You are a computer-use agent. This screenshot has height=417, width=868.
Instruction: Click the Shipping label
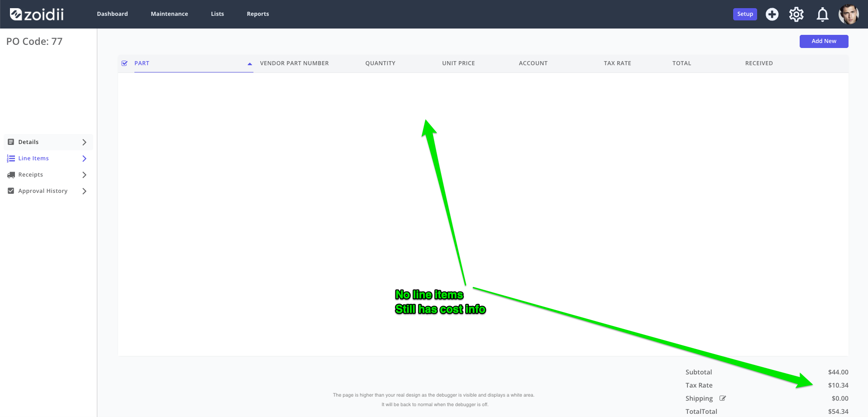pos(699,398)
